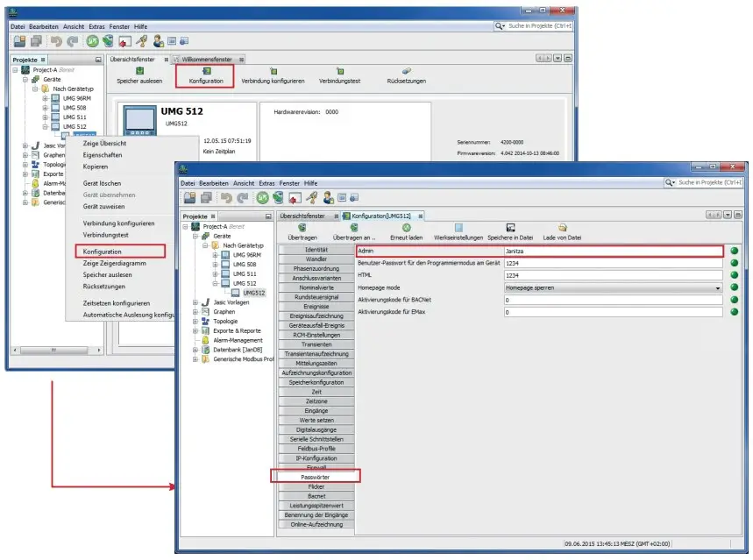Click Verbindung konfigurieren icon in the back window

(x=273, y=71)
